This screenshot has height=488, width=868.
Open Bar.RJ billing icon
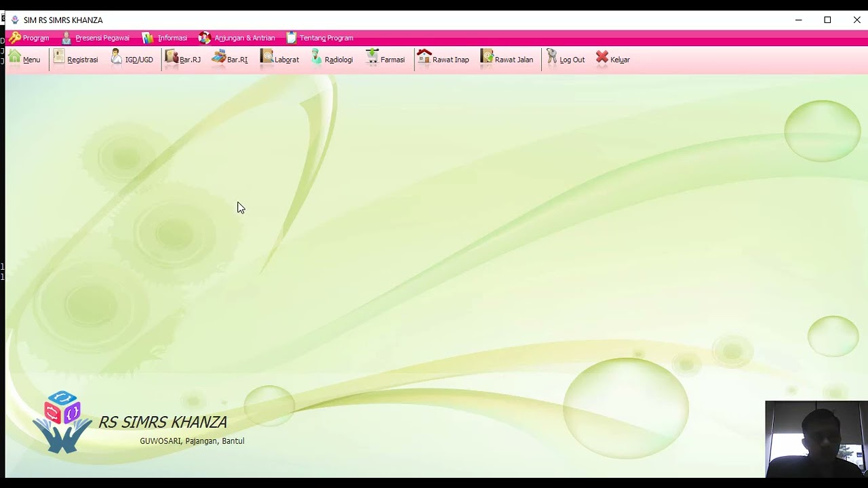[x=172, y=58]
